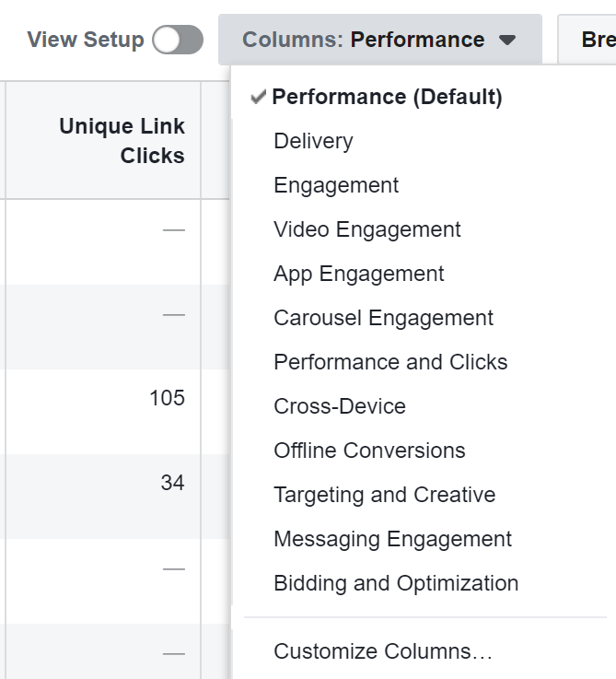Select Offline Conversions columns
Viewport: 616px width, 679px height.
[x=369, y=451]
